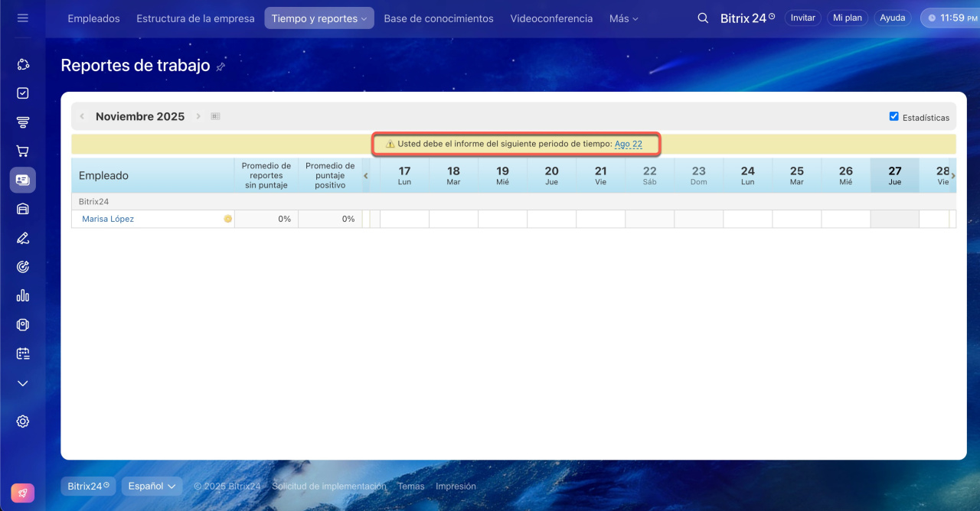Image resolution: width=980 pixels, height=511 pixels.
Task: Open the Base de conocimientos tab
Action: click(438, 18)
